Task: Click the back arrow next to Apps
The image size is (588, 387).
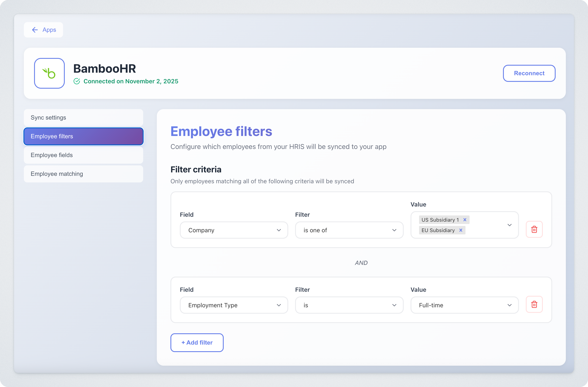Action: coord(35,30)
